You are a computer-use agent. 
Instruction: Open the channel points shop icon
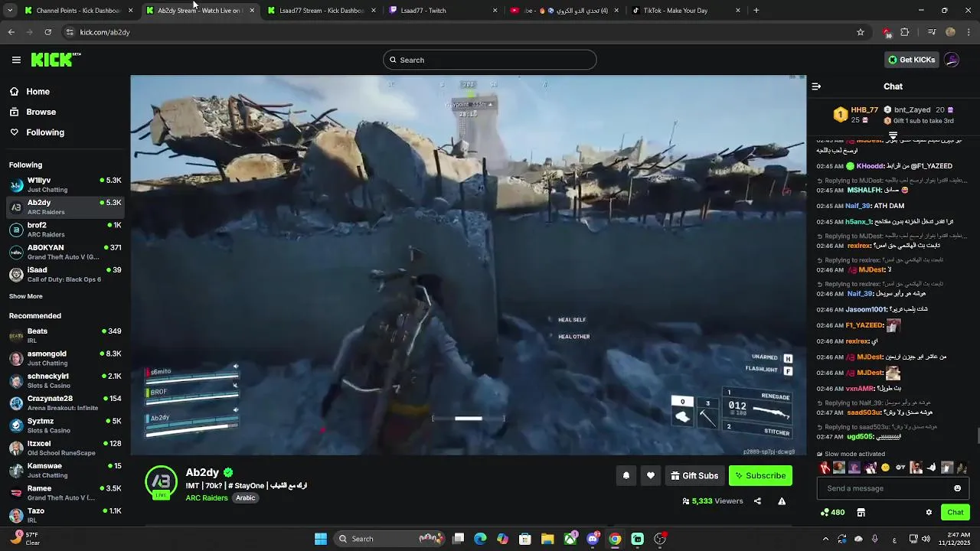click(x=861, y=513)
